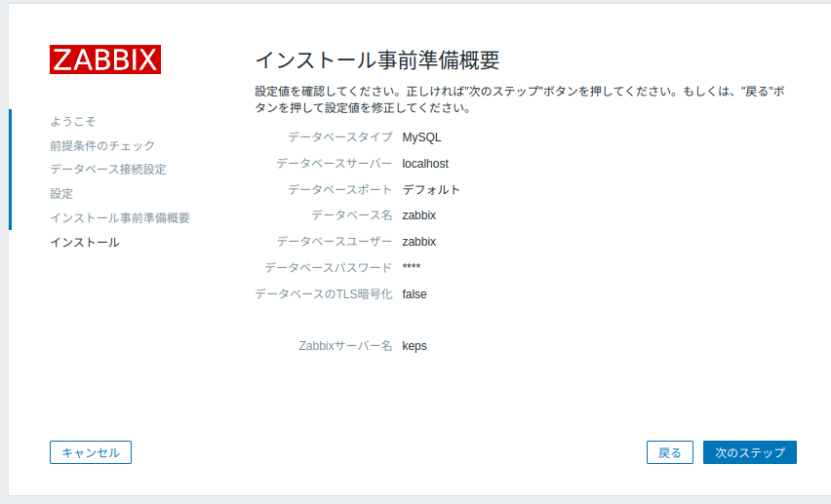Click the instruction paragraph starting 設定値を確認
831x504 pixels.
click(x=519, y=99)
